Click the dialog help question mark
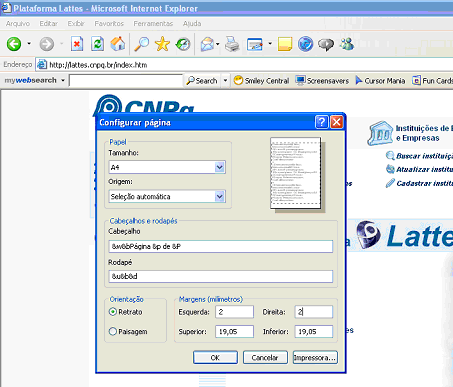 tap(321, 122)
